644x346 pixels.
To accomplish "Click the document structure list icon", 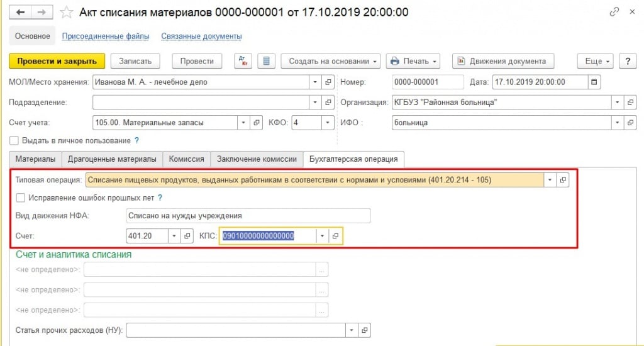I will tap(266, 61).
